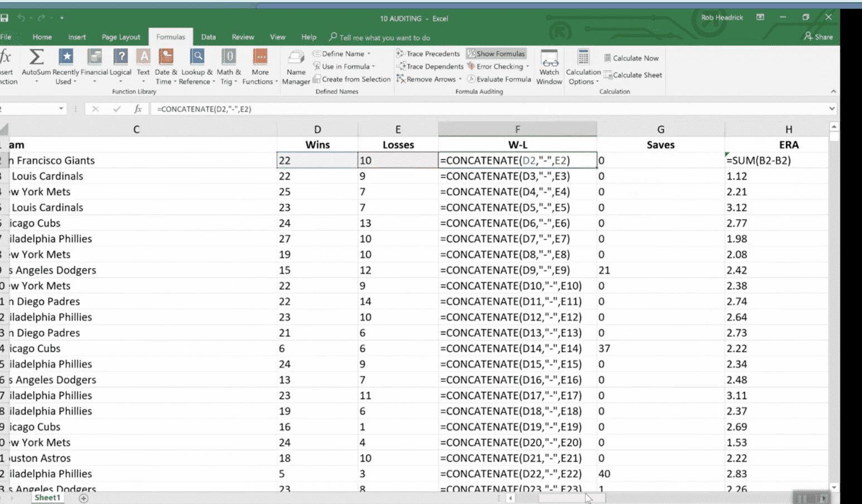This screenshot has width=862, height=504.
Task: Open the Calculation Options dropdown
Action: 583,67
